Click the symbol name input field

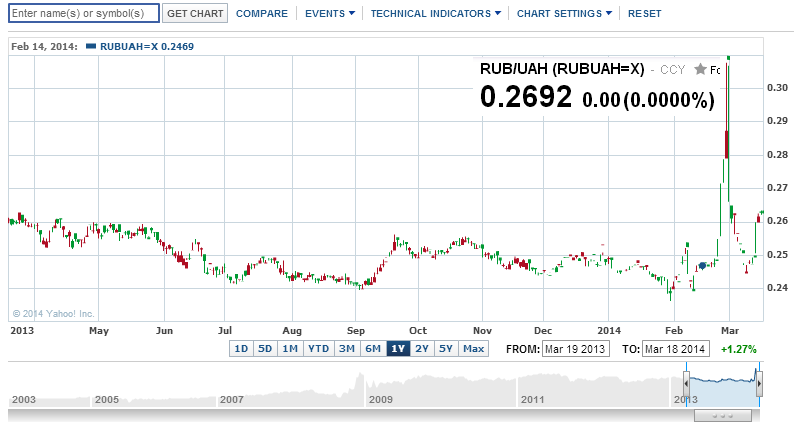[x=83, y=14]
